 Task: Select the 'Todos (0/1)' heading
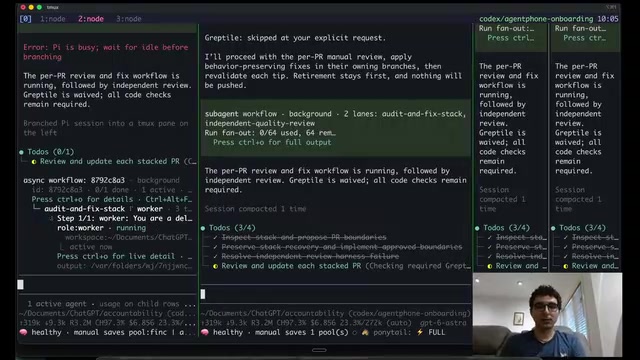point(51,152)
